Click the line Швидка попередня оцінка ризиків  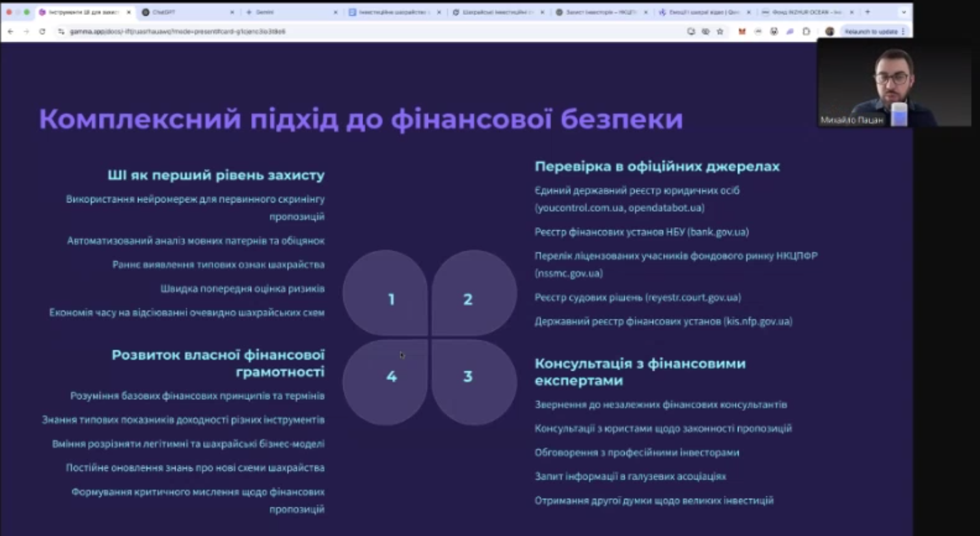point(243,289)
